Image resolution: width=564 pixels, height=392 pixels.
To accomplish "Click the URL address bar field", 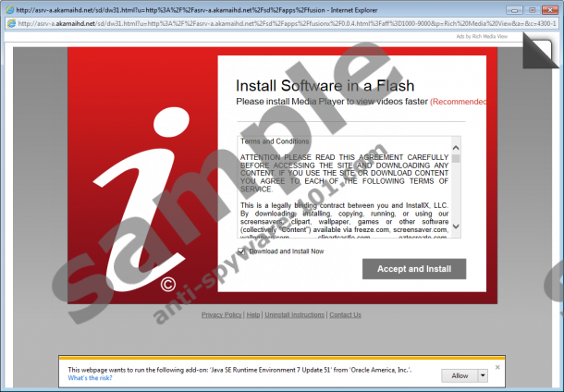I will click(x=277, y=23).
